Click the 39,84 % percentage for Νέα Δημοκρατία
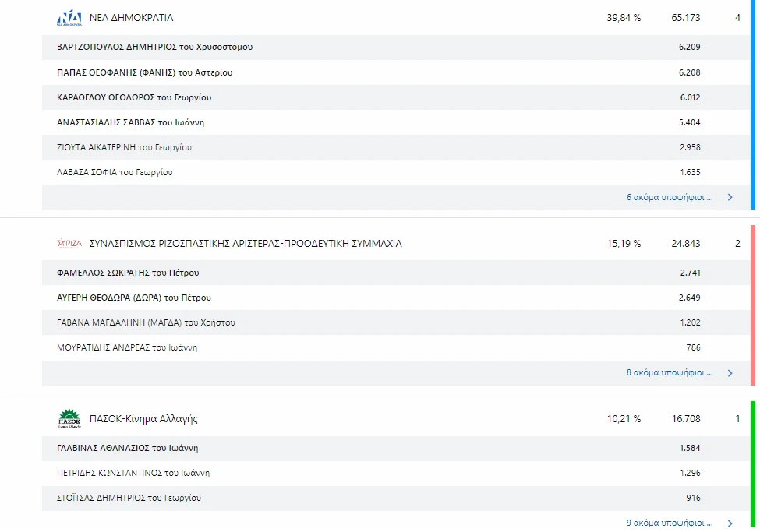Viewport: 760px width, 532px height. [624, 18]
